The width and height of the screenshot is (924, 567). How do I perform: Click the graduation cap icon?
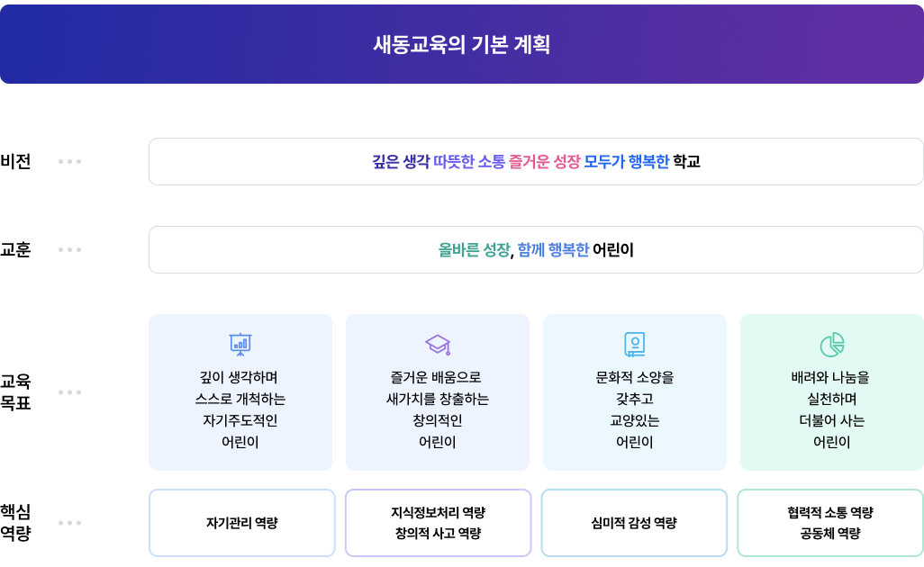[x=438, y=344]
